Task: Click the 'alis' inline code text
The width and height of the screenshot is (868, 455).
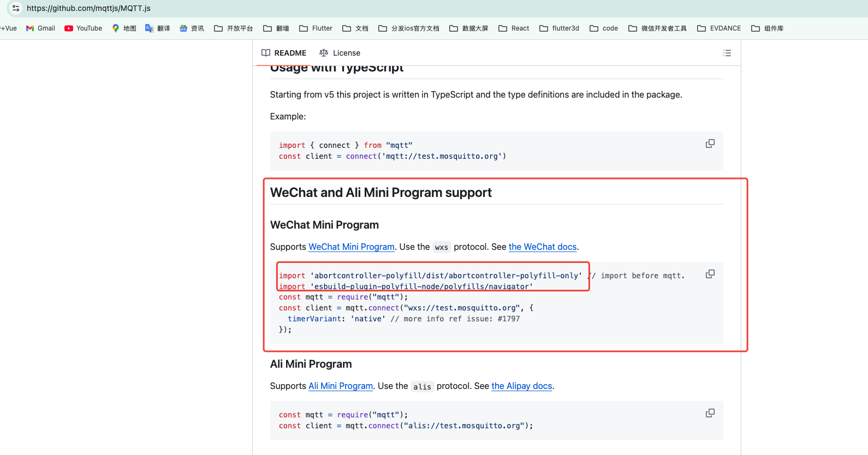Action: (x=422, y=386)
